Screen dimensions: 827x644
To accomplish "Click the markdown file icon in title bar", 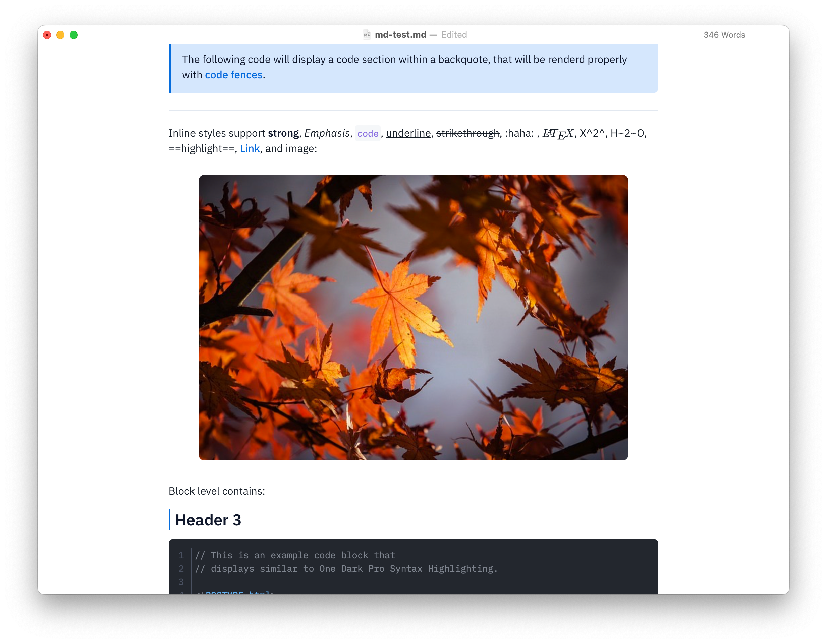I will (367, 35).
